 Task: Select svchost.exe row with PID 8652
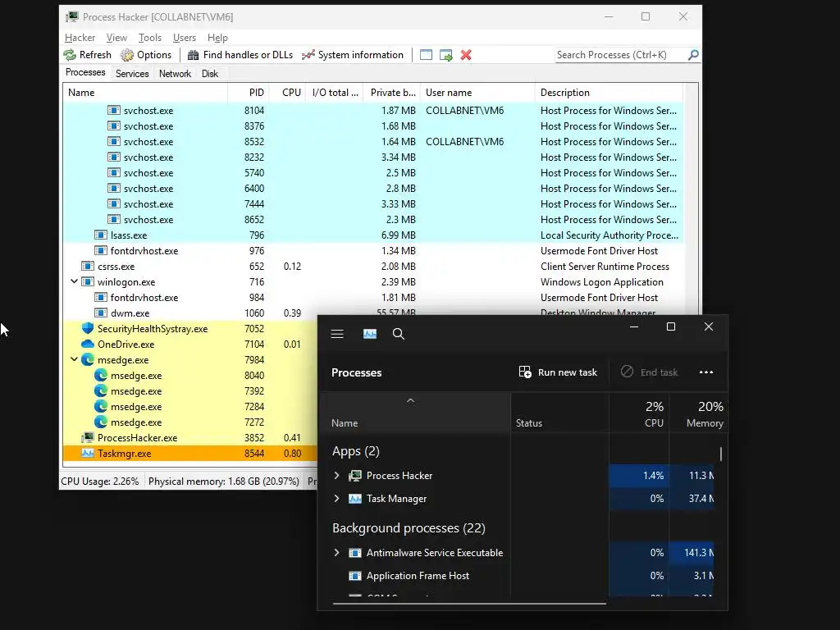pos(373,220)
